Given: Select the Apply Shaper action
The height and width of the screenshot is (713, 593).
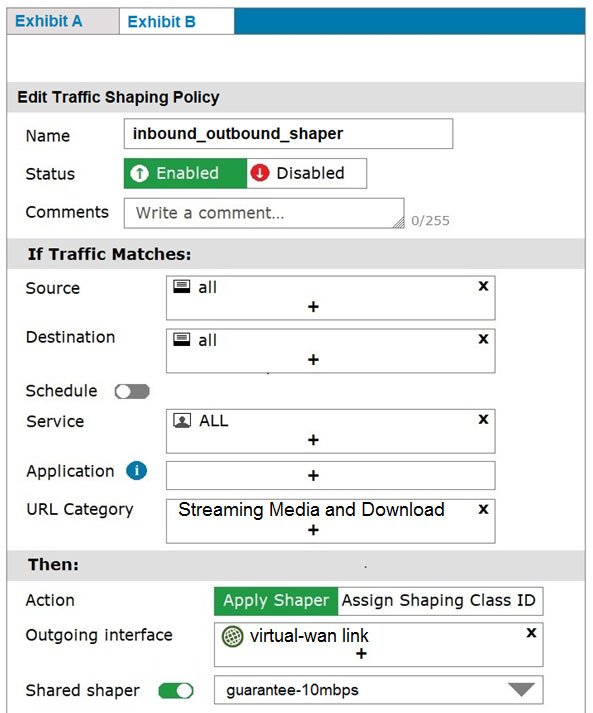Looking at the screenshot, I should (x=276, y=601).
